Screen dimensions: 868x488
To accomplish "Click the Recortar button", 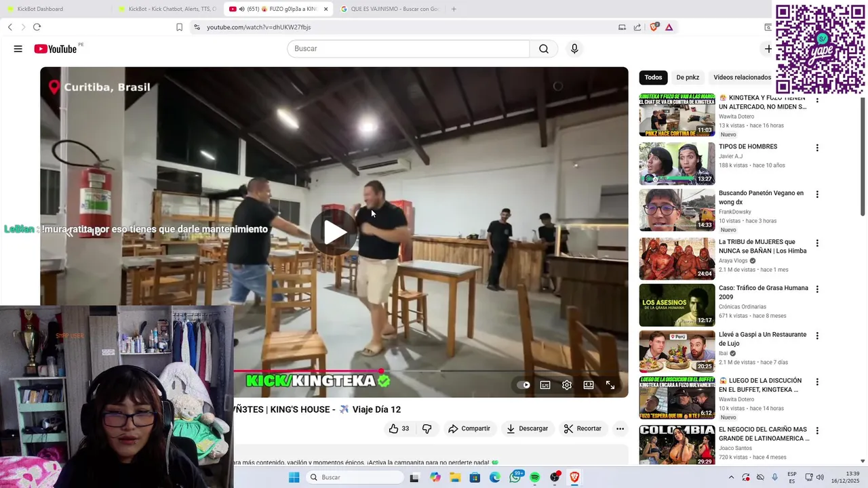I will tap(583, 428).
